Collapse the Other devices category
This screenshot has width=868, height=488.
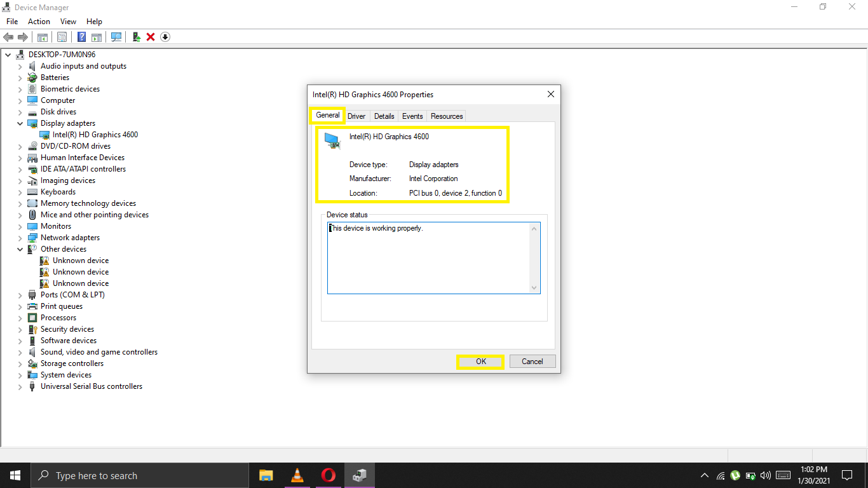point(20,249)
